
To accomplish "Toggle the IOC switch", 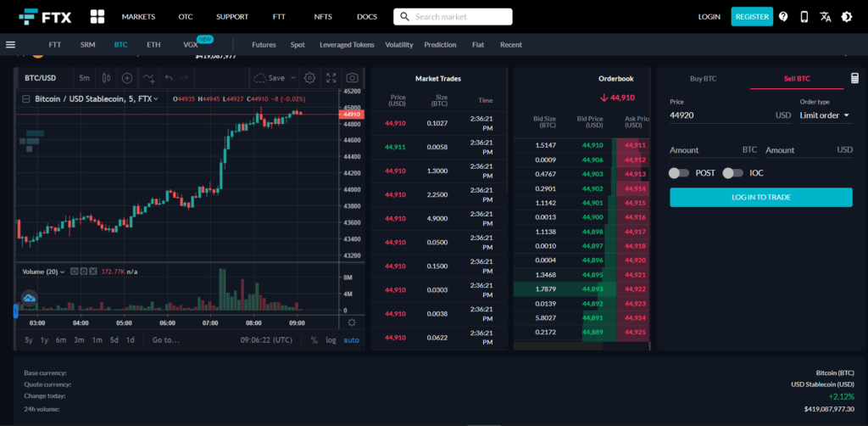I will click(732, 173).
